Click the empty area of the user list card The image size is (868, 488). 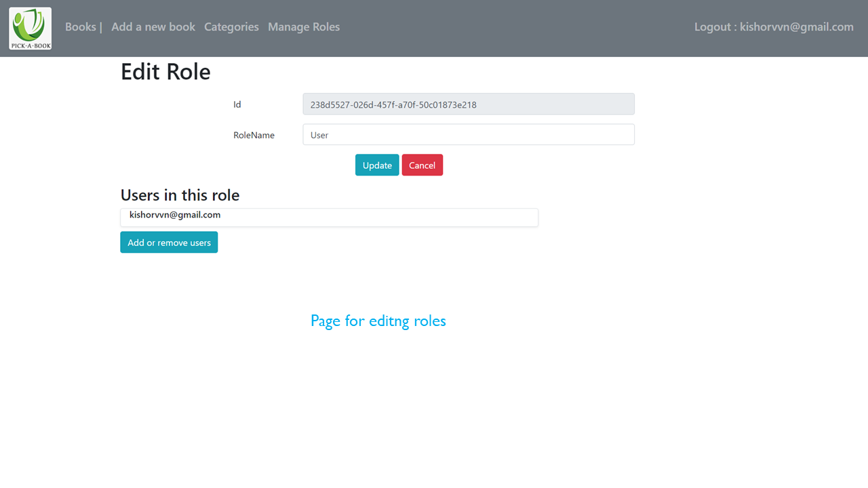click(380, 217)
